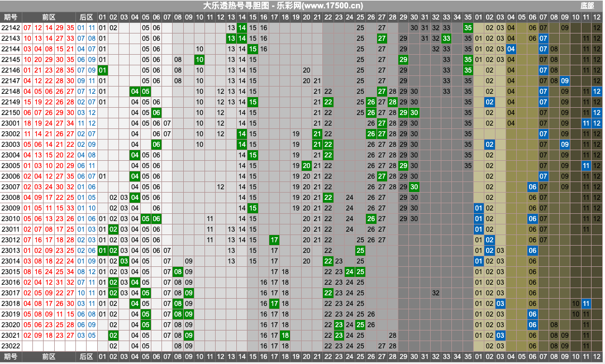Click green highlighted 25 in row 23013

(x=360, y=251)
